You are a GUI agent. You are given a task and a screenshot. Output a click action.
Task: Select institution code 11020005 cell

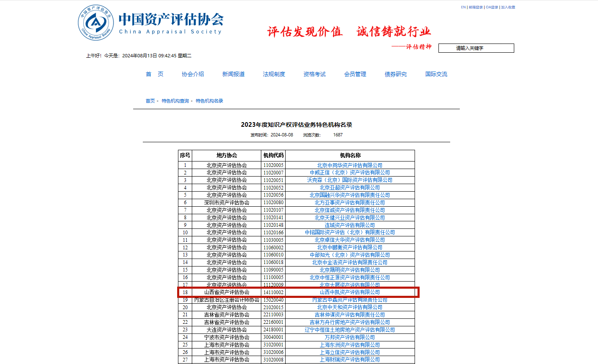pyautogui.click(x=273, y=165)
